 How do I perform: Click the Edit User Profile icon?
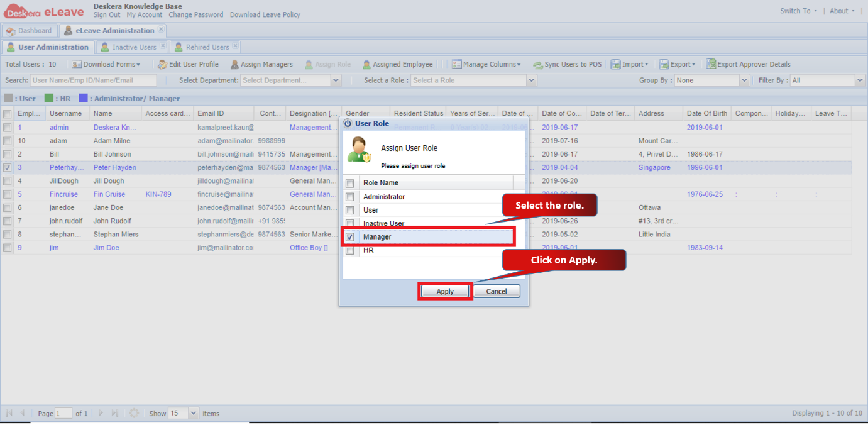[x=162, y=64]
